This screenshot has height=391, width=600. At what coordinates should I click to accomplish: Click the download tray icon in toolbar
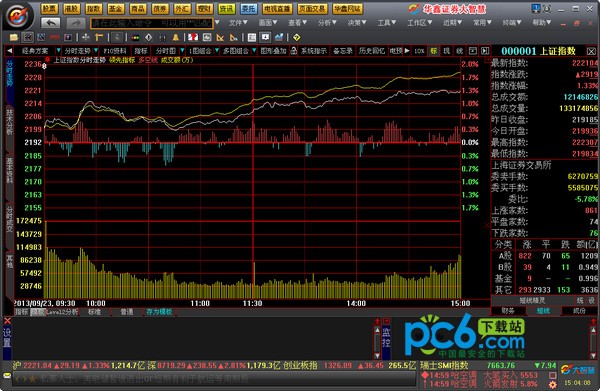point(265,37)
